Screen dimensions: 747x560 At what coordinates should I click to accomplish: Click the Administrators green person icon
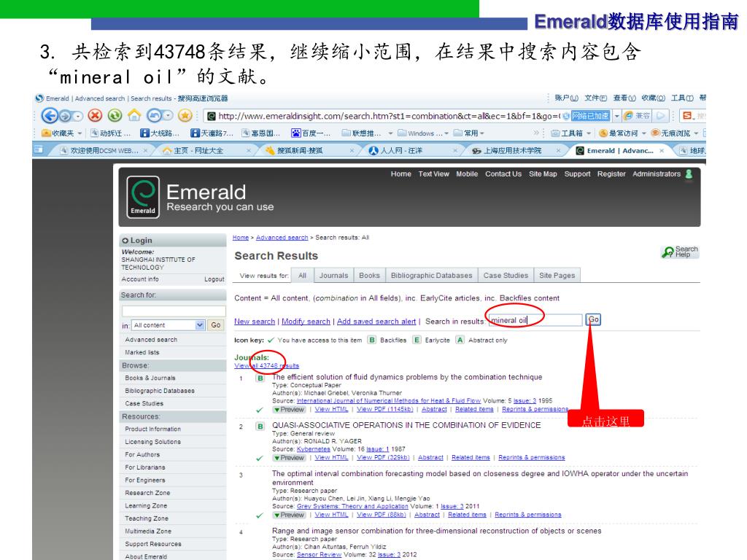pyautogui.click(x=689, y=174)
